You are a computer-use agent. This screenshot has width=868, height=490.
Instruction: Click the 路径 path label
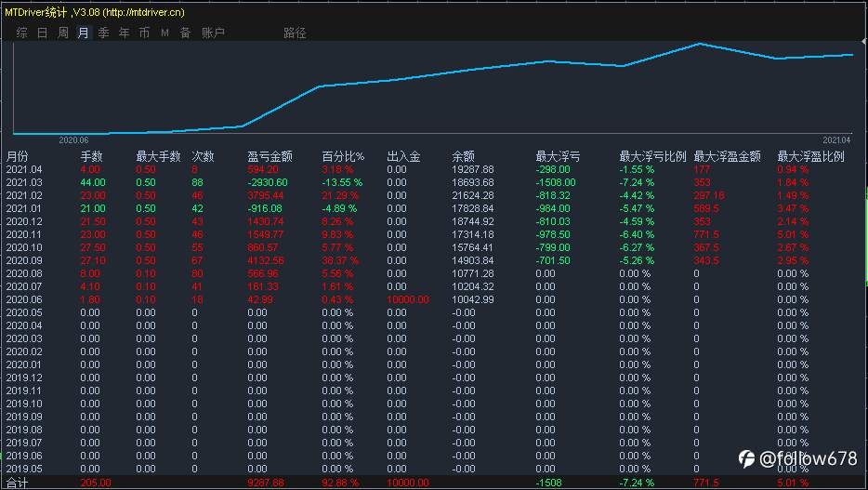point(295,33)
